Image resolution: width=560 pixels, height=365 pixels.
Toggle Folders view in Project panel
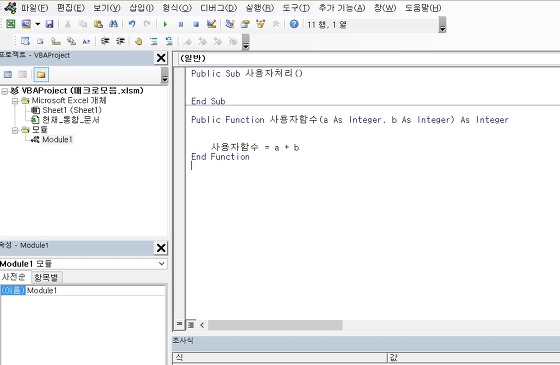pos(41,74)
